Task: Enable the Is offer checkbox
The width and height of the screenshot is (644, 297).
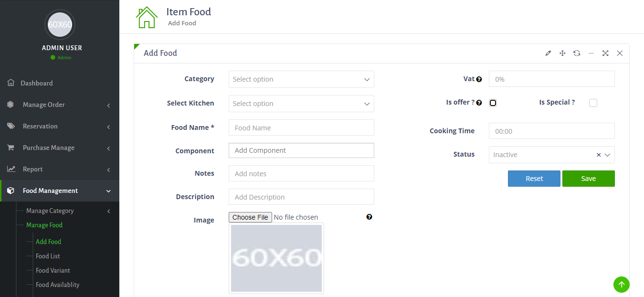Action: point(493,102)
